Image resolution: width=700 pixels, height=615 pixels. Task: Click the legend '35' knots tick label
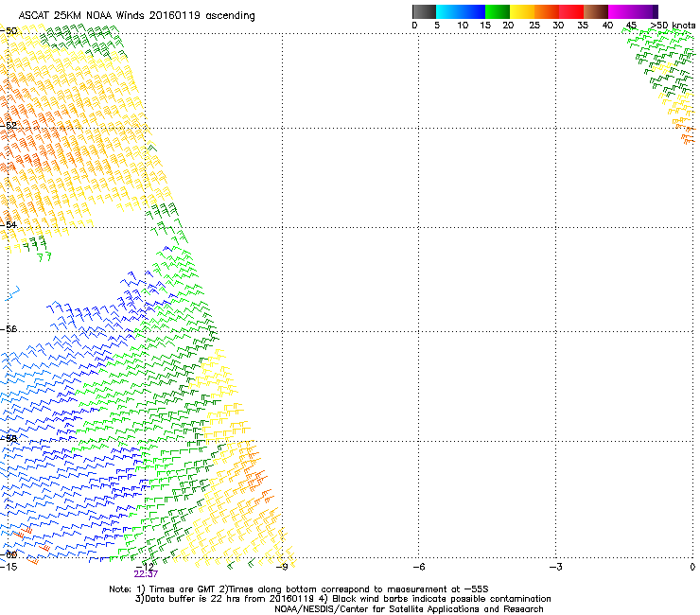(583, 26)
